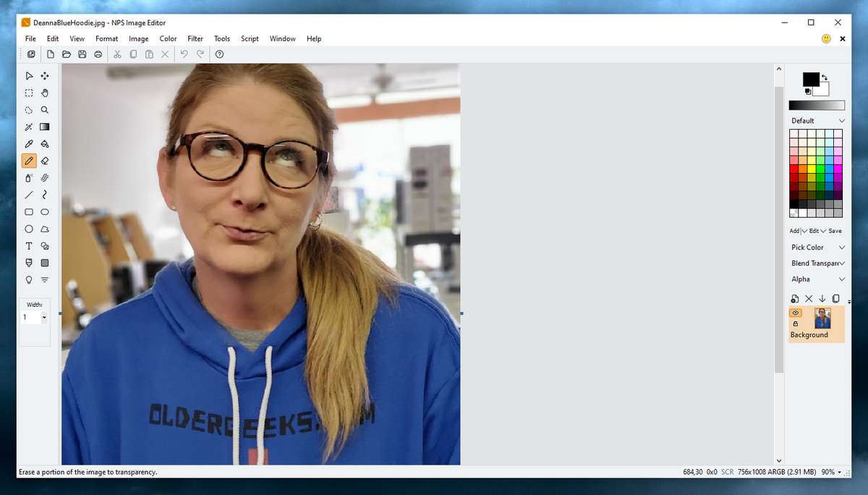This screenshot has height=495, width=868.
Task: Select the arrow pointer tool
Action: pos(29,76)
